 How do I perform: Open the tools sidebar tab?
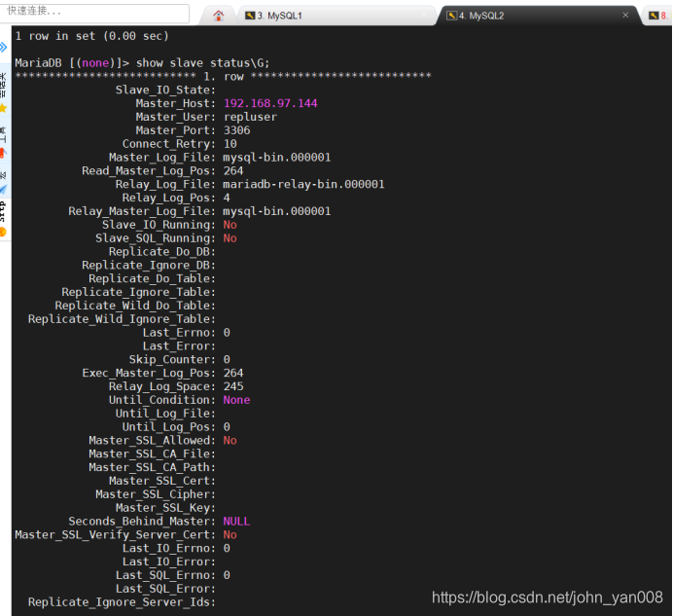click(4, 142)
